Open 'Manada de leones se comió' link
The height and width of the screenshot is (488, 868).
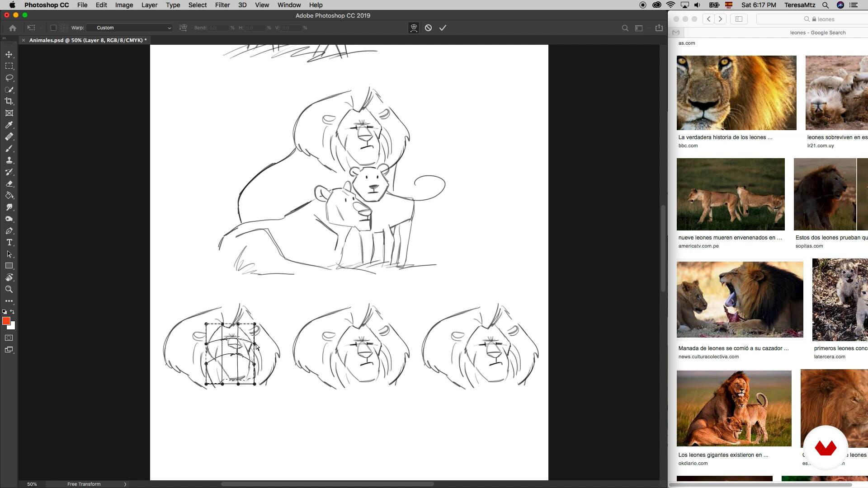(733, 348)
